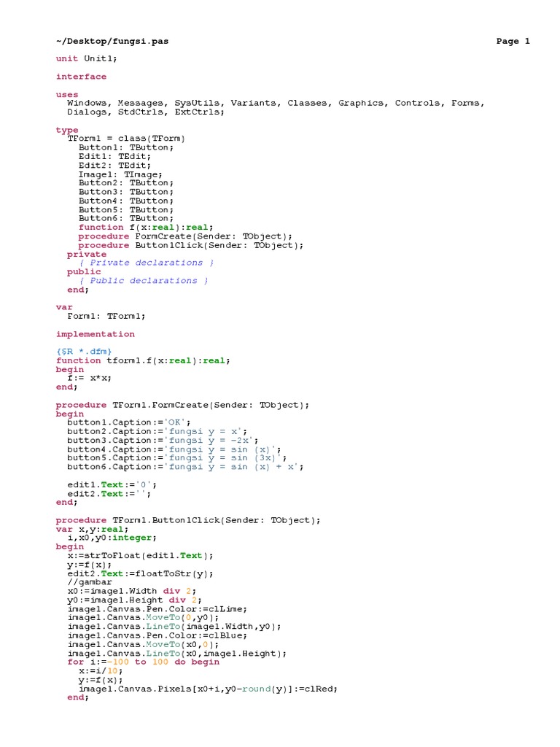Click the line 'image1.Canvas.LineTo(x0,image1.Height);'
This screenshot has width=560, height=747.
(x=176, y=654)
